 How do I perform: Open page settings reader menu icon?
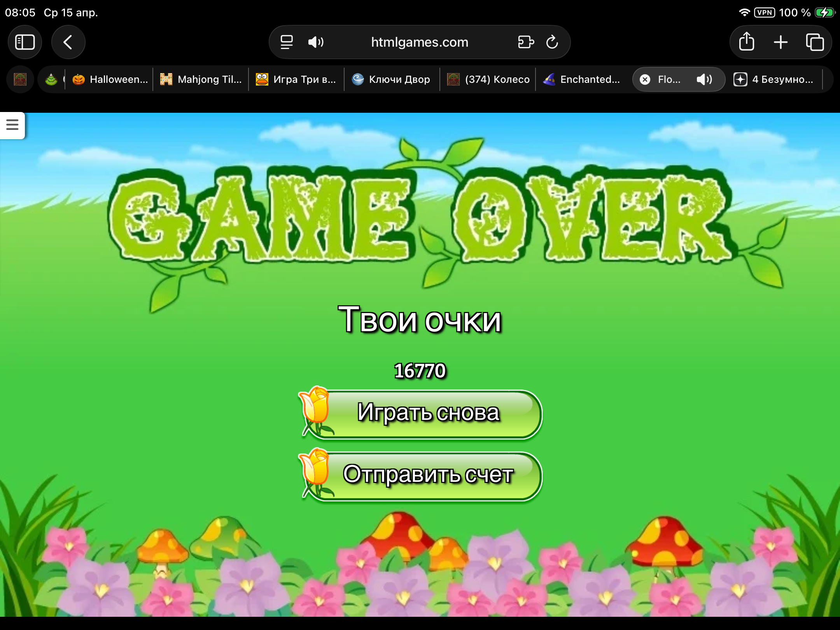(287, 42)
